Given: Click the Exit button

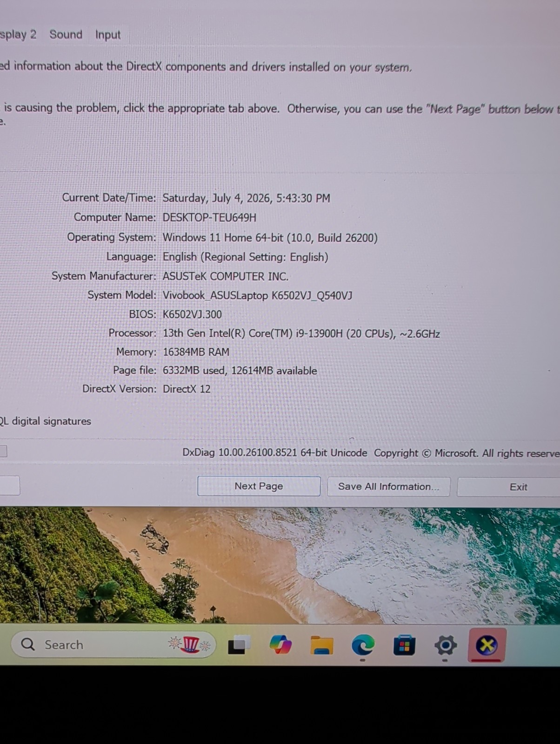Looking at the screenshot, I should click(508, 487).
